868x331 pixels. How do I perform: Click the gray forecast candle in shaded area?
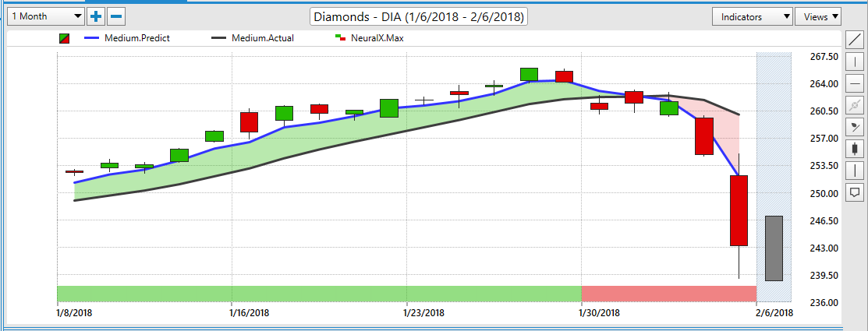[774, 248]
